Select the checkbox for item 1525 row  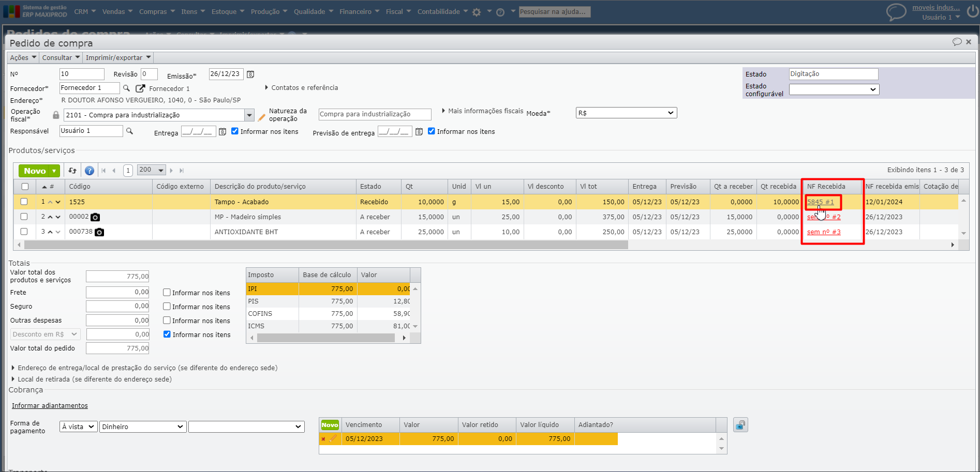pyautogui.click(x=24, y=202)
